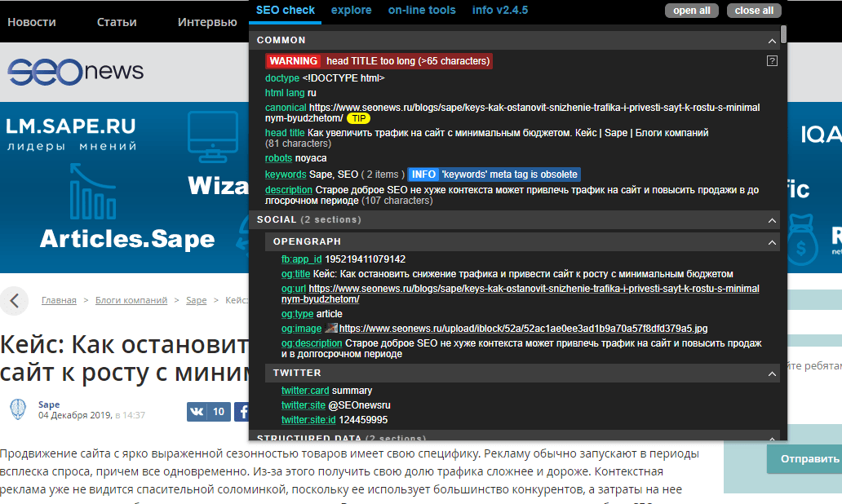Switch to the SEO check tab
The height and width of the screenshot is (504, 842).
click(x=285, y=11)
